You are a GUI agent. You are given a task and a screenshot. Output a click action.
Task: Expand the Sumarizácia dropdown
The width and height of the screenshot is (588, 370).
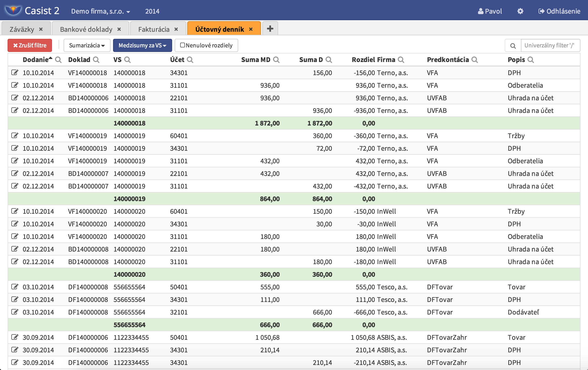(87, 45)
